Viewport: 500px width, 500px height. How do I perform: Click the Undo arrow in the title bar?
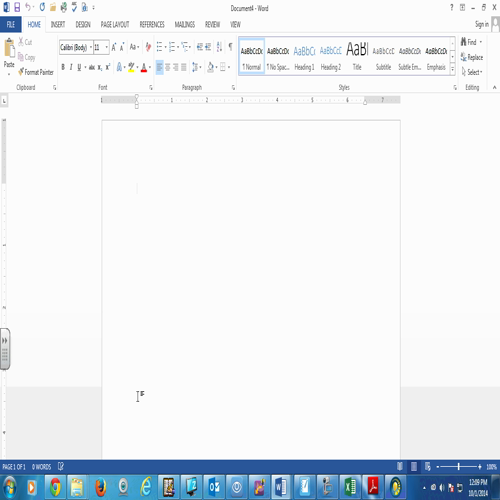point(28,7)
